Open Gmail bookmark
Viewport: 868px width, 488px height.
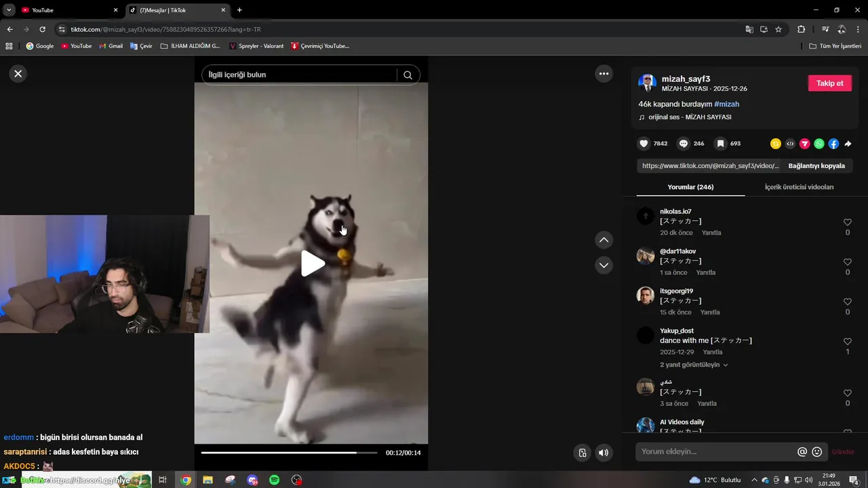tap(111, 46)
